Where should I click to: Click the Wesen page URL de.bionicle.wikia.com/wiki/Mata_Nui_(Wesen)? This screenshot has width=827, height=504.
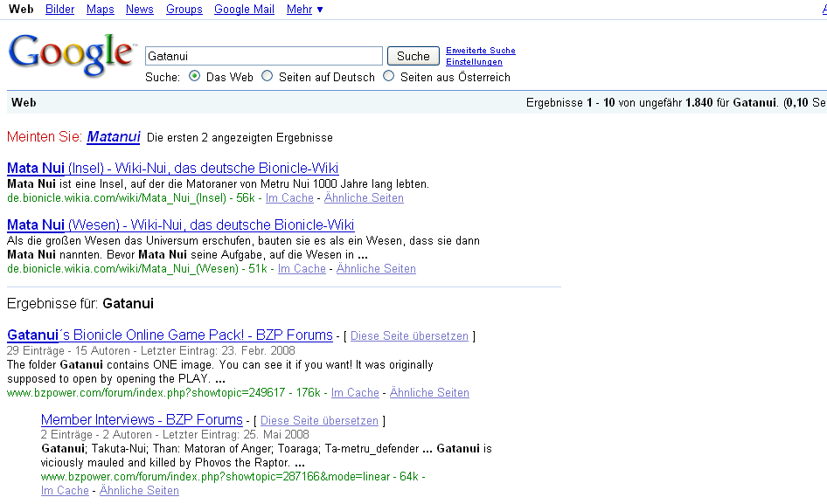point(123,269)
